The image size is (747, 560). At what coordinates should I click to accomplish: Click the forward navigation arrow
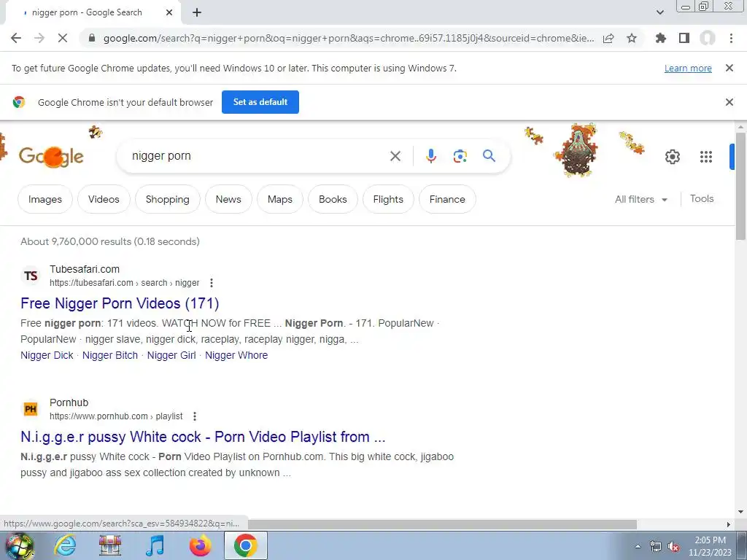[39, 38]
